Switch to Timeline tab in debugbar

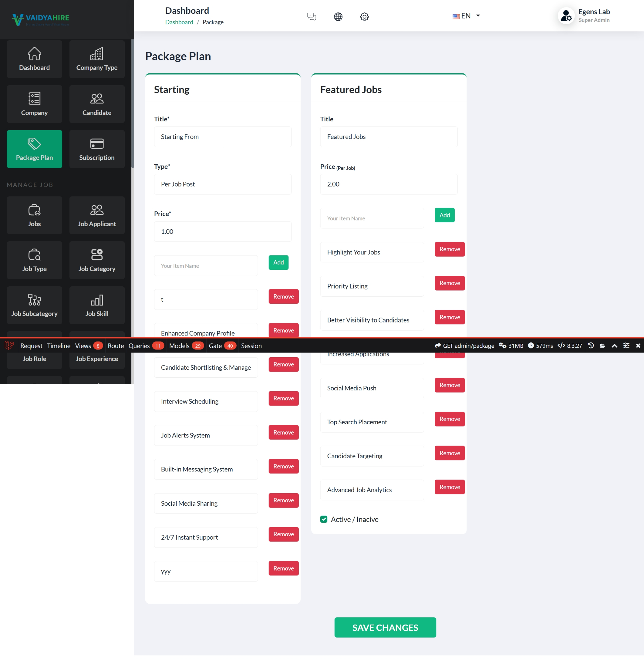click(59, 346)
